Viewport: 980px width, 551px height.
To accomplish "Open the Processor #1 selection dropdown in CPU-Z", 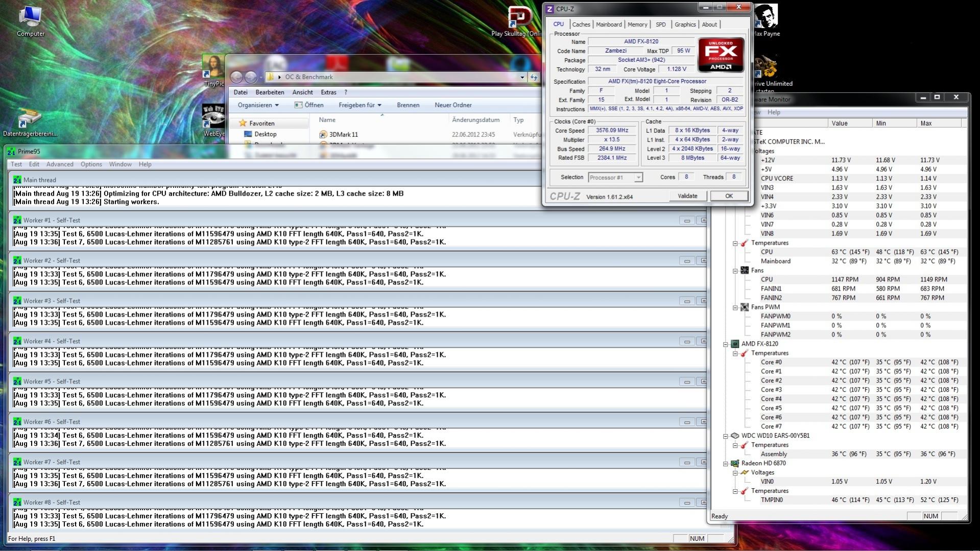I will 638,178.
